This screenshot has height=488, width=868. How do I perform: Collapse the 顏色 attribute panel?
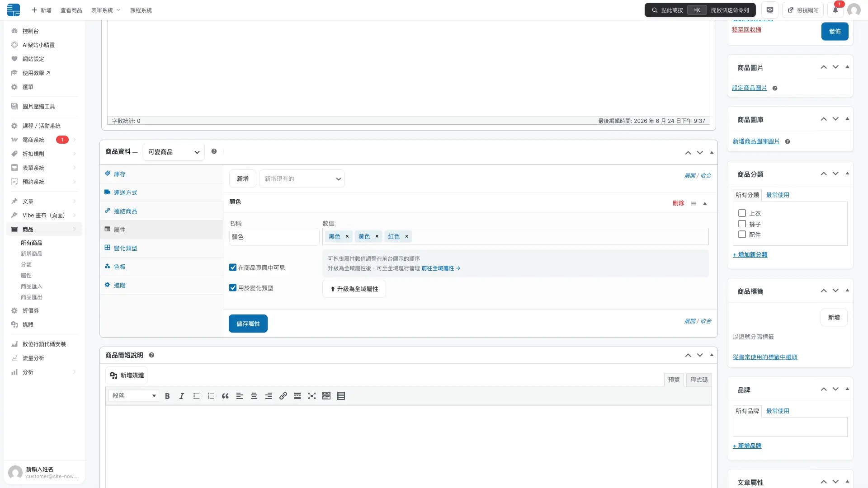pos(705,204)
